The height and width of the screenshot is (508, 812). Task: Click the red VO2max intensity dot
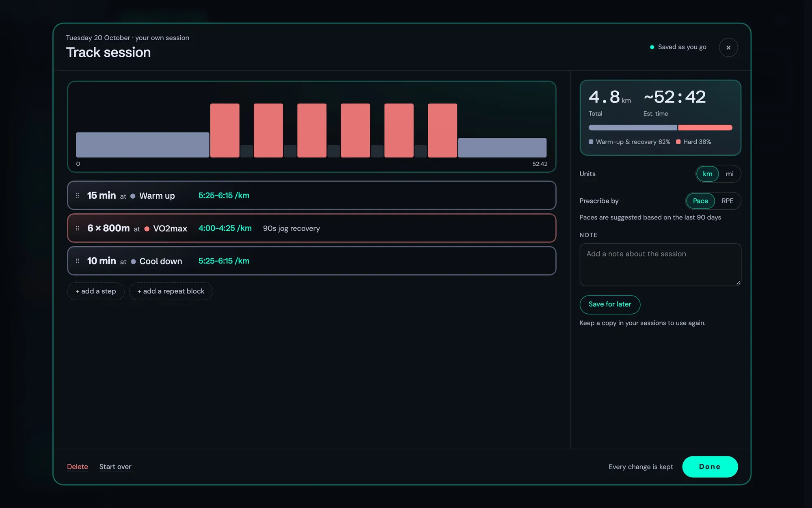point(147,229)
